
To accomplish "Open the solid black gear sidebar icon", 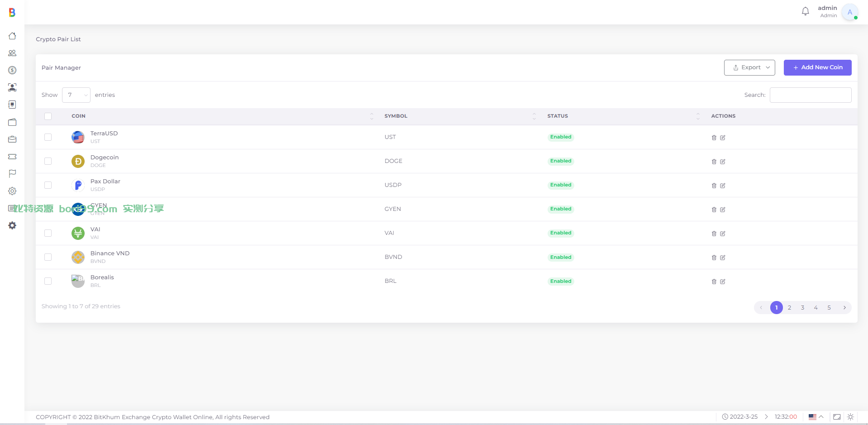I will click(x=12, y=225).
